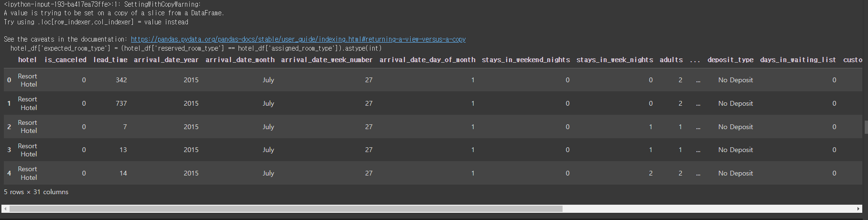This screenshot has width=868, height=220.
Task: Open the pandas indexing documentation link
Action: click(x=298, y=39)
